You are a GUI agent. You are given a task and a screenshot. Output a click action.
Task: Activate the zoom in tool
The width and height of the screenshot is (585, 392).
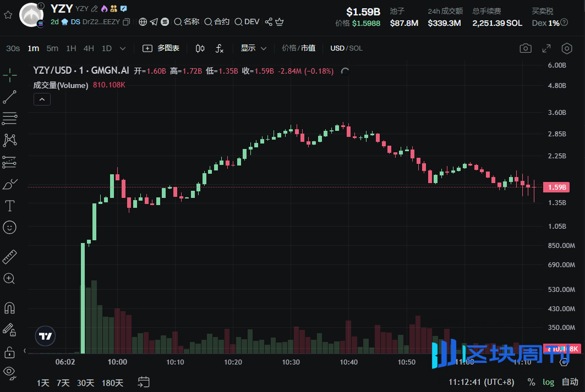[x=10, y=279]
